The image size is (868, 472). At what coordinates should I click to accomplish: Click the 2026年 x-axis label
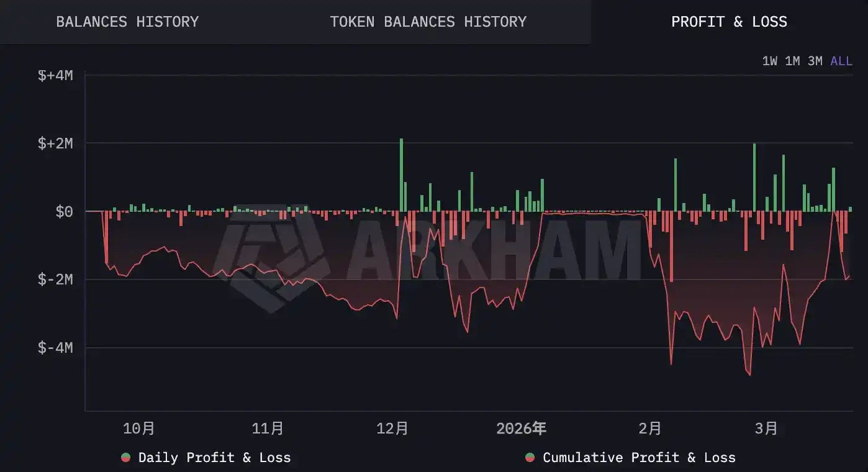(x=521, y=429)
